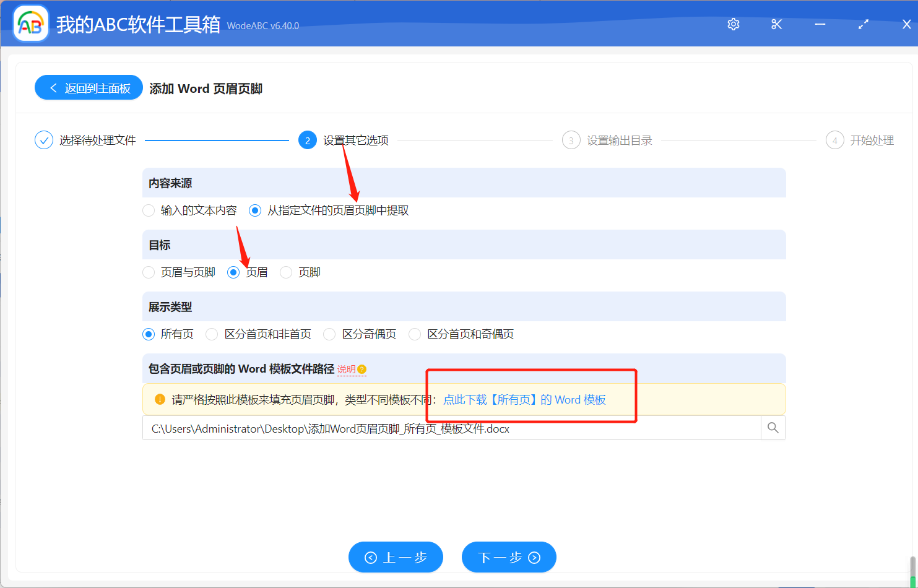The width and height of the screenshot is (918, 588).
Task: Click the 上一步 previous button
Action: pyautogui.click(x=396, y=556)
